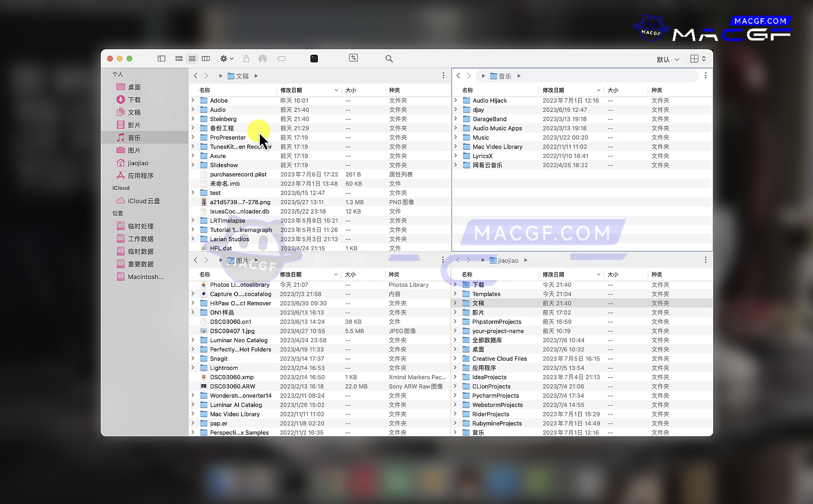
Task: Click the AirDrop icon in toolbar
Action: (x=263, y=58)
